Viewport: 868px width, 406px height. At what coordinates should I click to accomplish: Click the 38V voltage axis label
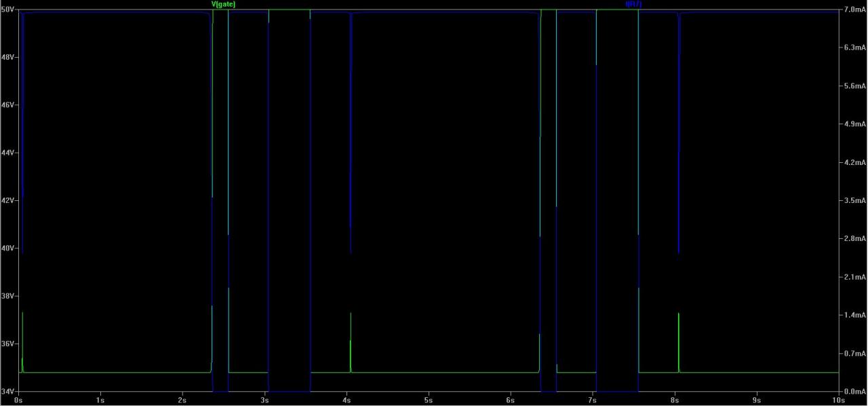(8, 296)
